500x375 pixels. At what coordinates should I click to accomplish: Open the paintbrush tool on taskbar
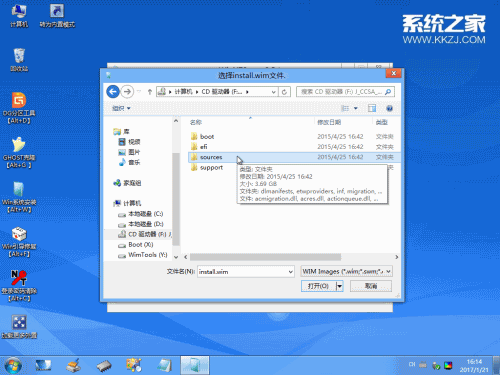[x=73, y=365]
